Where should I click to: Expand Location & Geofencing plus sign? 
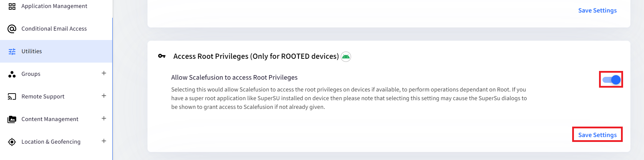pos(104,141)
